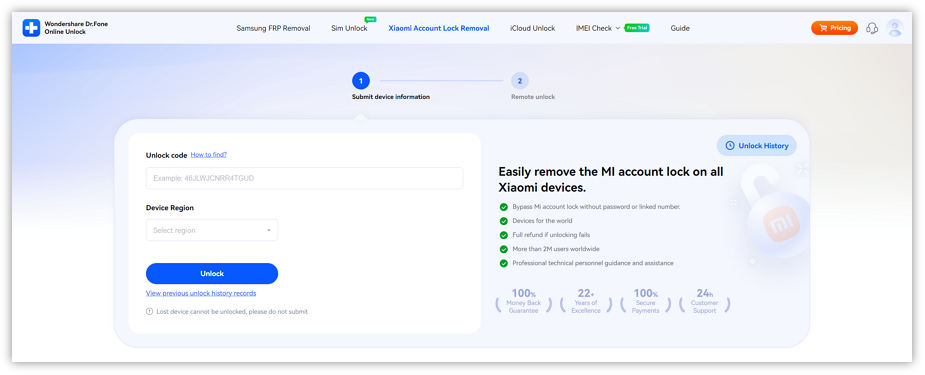925x375 pixels.
Task: Click the Unlock code input field
Action: point(304,178)
